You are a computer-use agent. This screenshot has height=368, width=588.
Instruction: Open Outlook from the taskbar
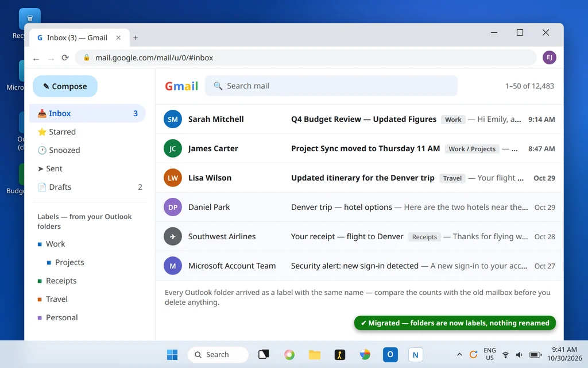pos(390,354)
